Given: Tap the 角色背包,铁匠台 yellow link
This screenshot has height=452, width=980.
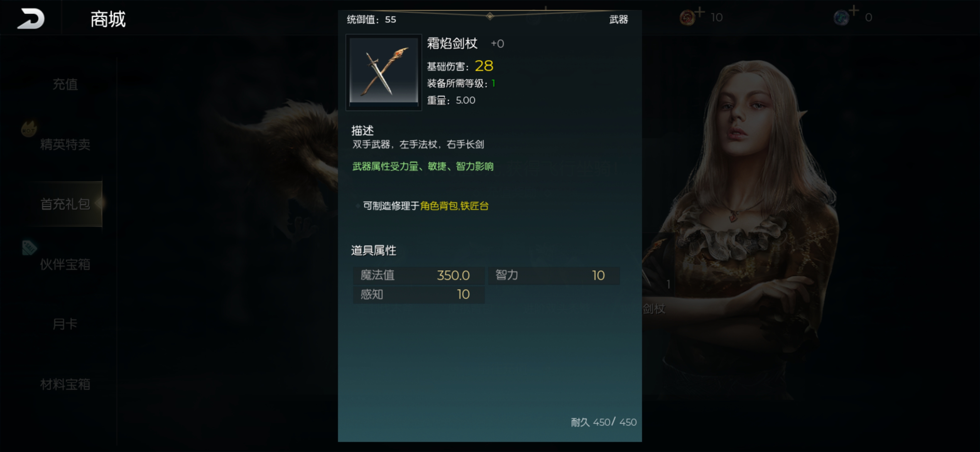Looking at the screenshot, I should 454,206.
